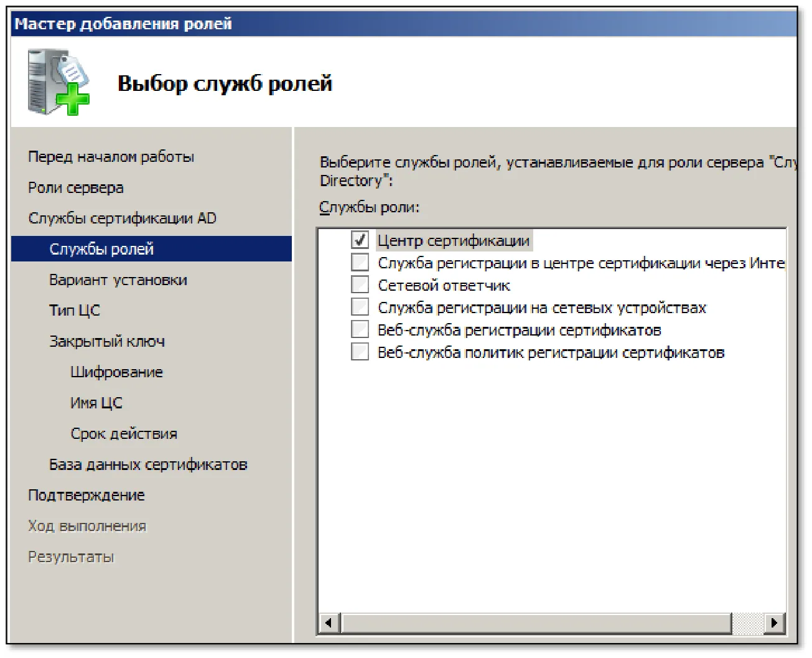Tick the Сетевой ответчик checkbox
Viewport: 812px width, 658px height.
point(360,284)
